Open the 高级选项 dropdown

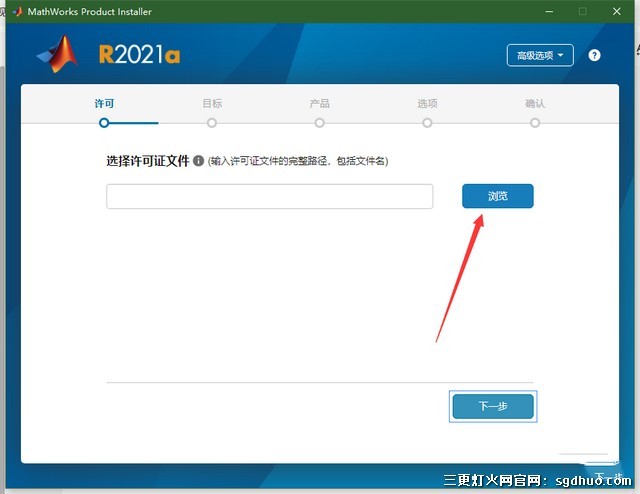(x=540, y=55)
